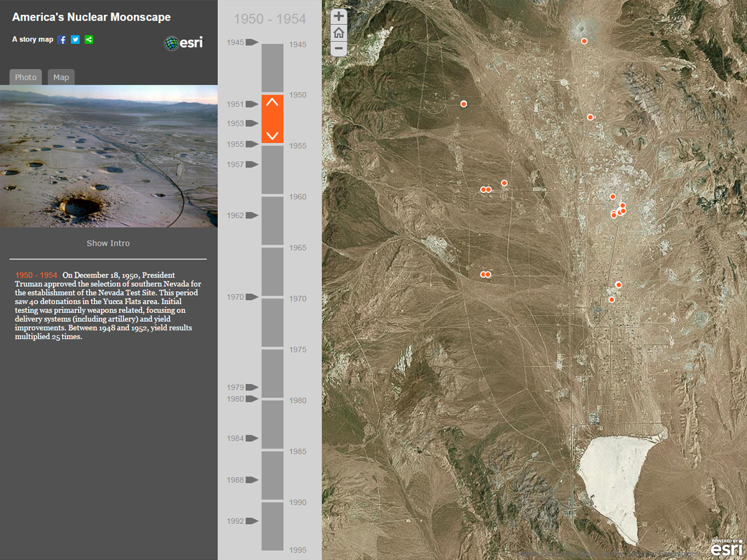The height and width of the screenshot is (560, 747).
Task: Reset map to home extent
Action: pyautogui.click(x=339, y=33)
